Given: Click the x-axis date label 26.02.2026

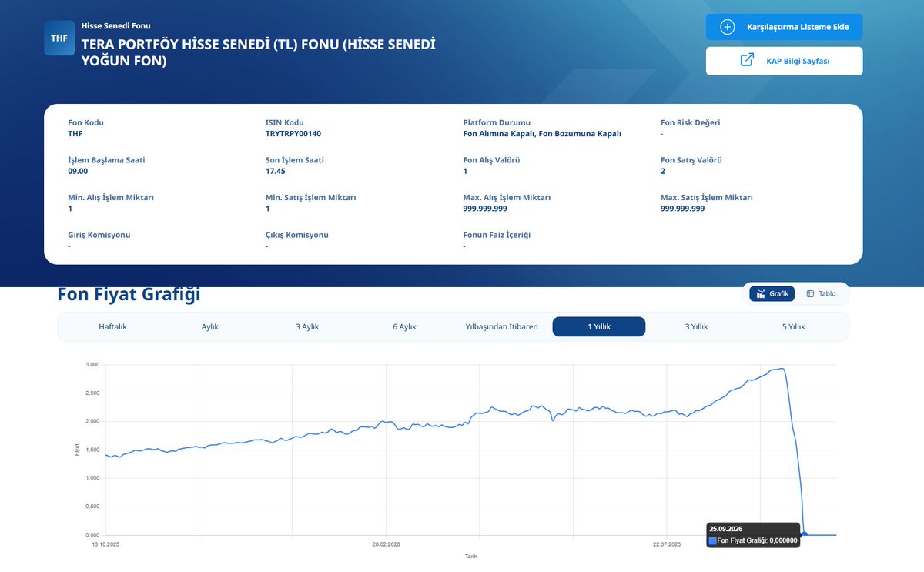Looking at the screenshot, I should [387, 545].
